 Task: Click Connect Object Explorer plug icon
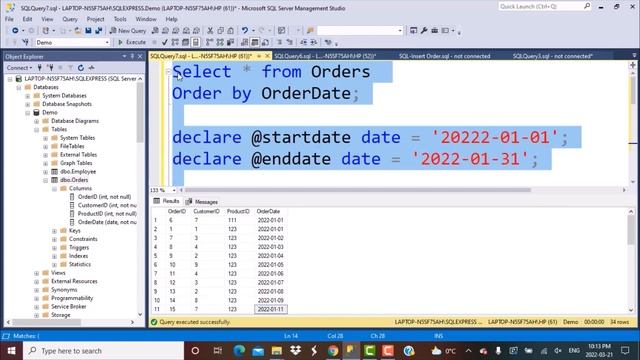click(x=40, y=68)
